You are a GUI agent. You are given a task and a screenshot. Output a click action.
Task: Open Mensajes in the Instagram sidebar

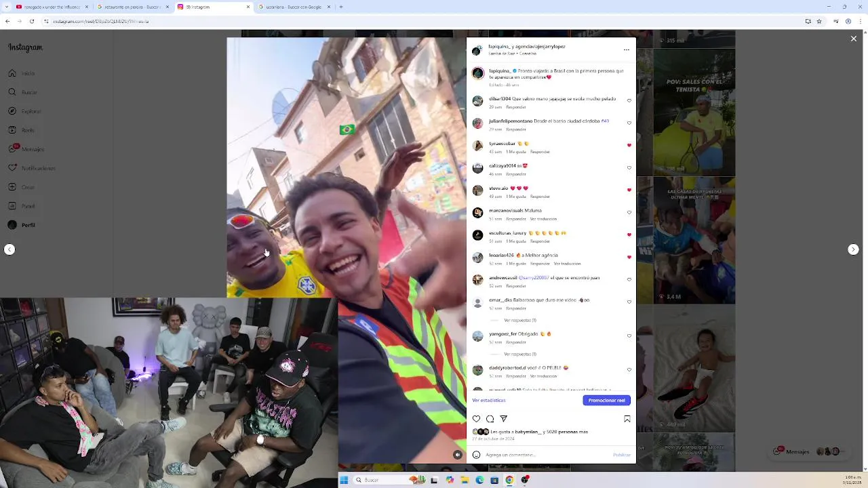(x=26, y=149)
